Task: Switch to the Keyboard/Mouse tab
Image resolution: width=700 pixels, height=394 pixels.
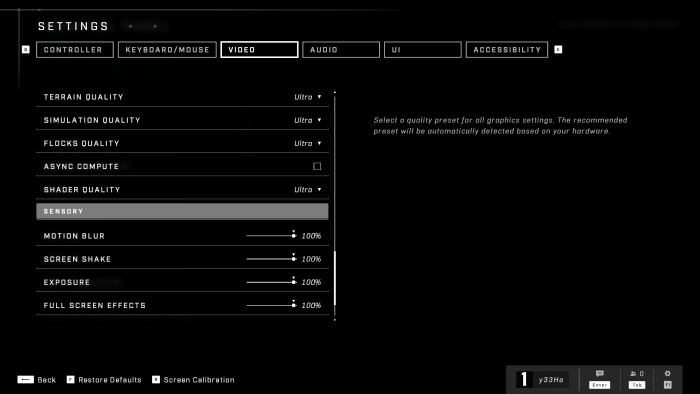Action: coord(167,50)
